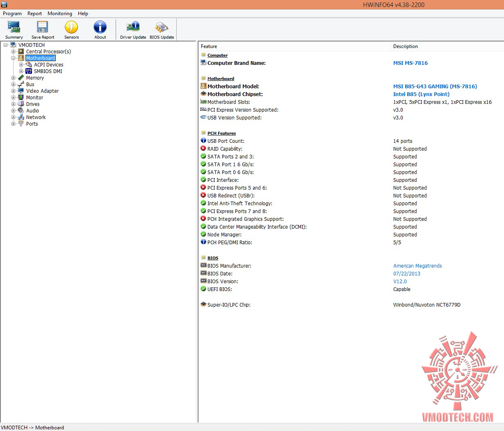
Task: Click the Description column header
Action: click(x=447, y=46)
